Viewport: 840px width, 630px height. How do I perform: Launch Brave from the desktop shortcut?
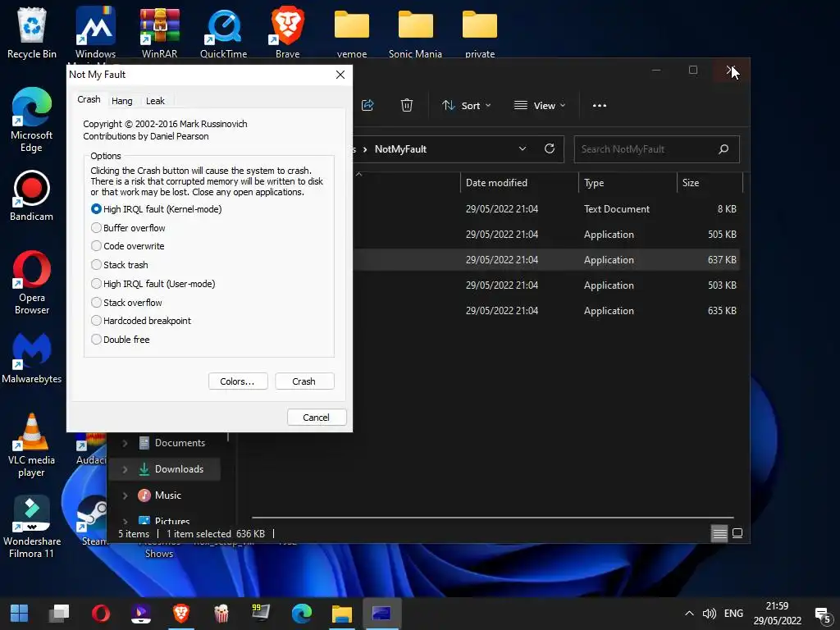tap(288, 32)
